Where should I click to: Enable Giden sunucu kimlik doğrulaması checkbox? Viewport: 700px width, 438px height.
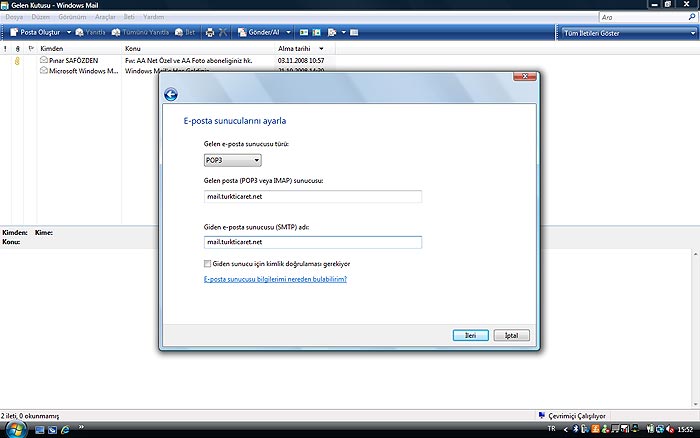click(x=207, y=264)
